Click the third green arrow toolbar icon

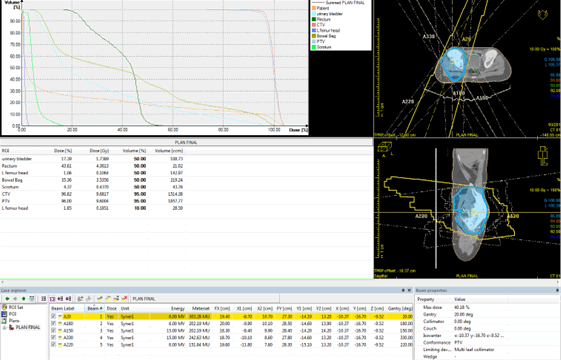point(24,298)
